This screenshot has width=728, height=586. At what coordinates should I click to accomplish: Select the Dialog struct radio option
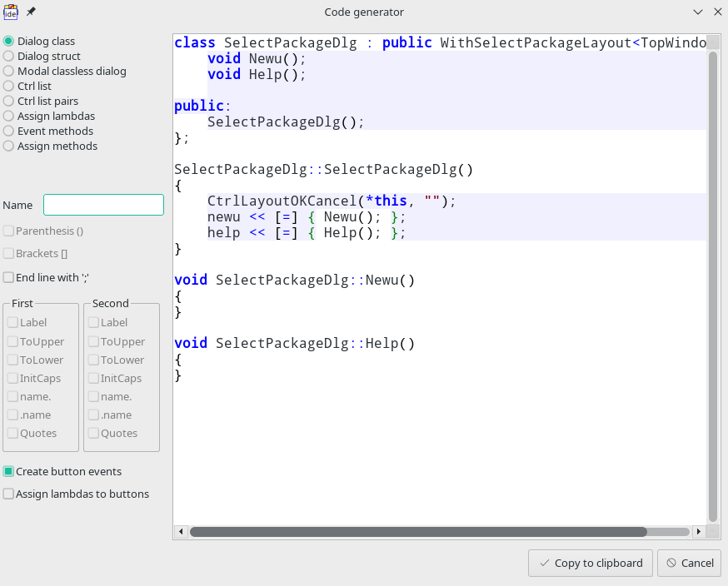pyautogui.click(x=8, y=56)
